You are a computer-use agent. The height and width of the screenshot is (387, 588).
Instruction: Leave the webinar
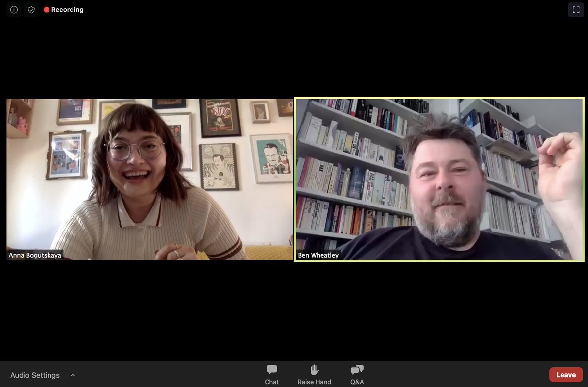click(x=566, y=374)
